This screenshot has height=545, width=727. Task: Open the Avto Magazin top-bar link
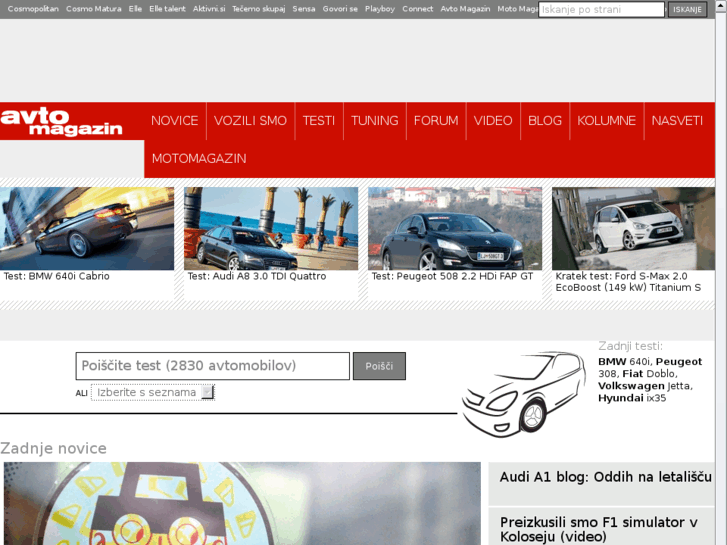click(465, 9)
